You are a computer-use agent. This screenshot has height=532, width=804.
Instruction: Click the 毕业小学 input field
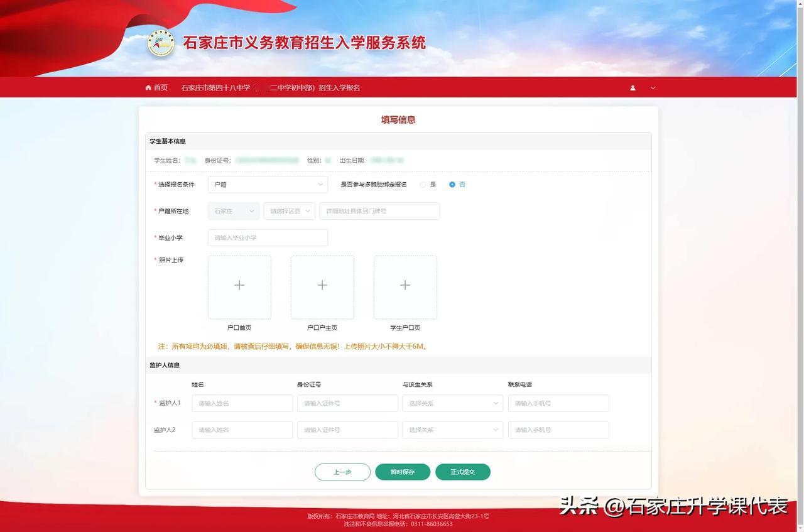click(268, 237)
